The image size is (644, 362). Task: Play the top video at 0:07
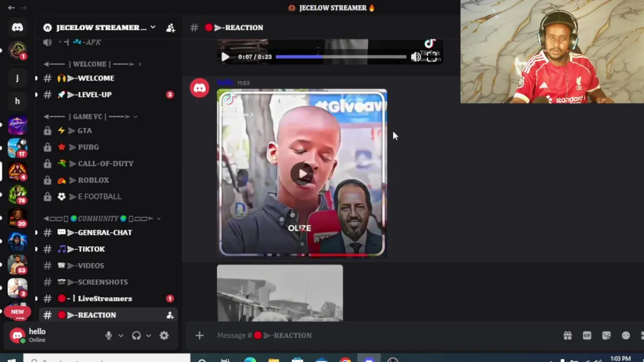point(225,57)
